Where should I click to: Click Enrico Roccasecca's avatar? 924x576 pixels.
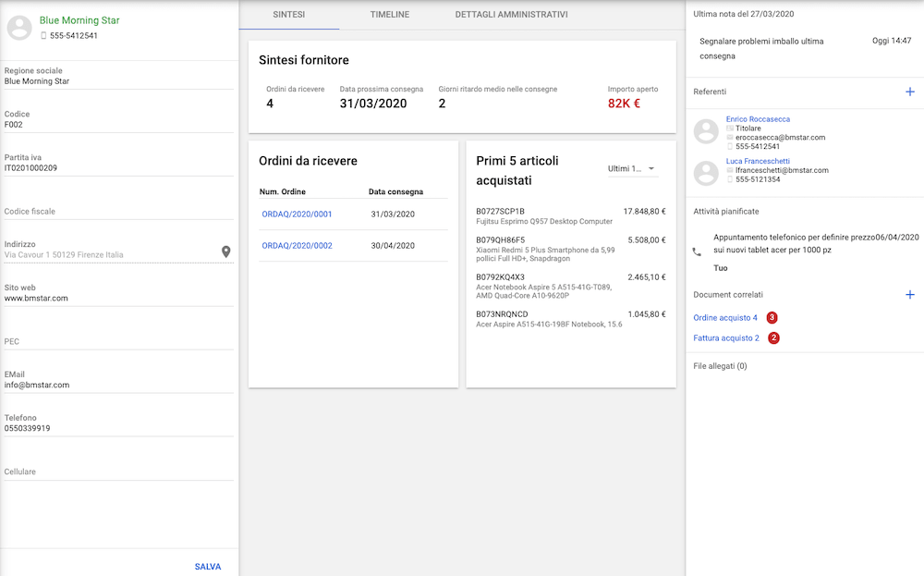(x=706, y=131)
